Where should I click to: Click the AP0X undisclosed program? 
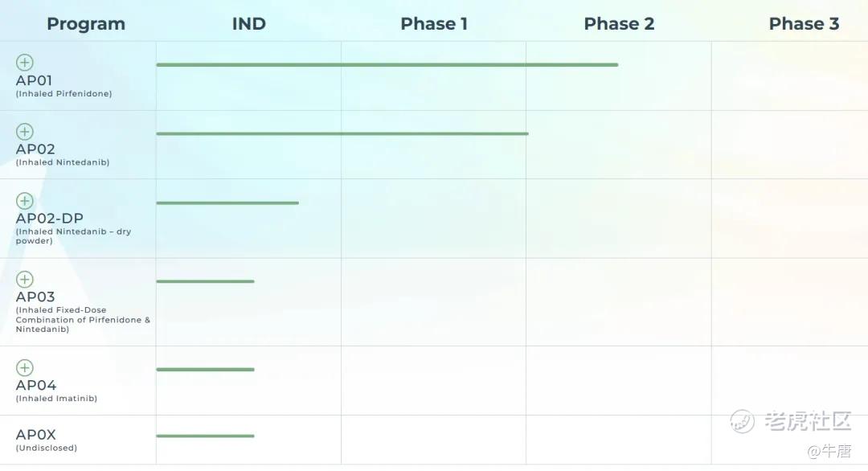[x=36, y=435]
